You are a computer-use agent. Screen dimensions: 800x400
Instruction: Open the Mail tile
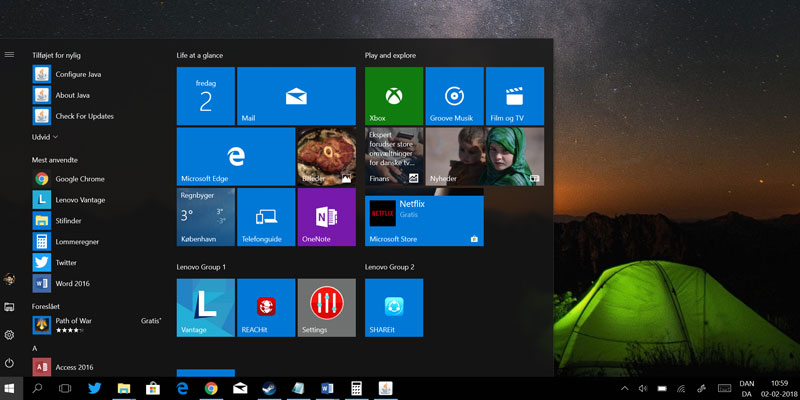[296, 96]
